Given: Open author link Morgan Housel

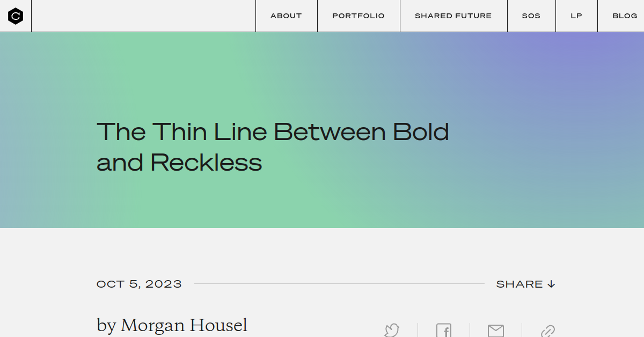Looking at the screenshot, I should click(x=184, y=325).
